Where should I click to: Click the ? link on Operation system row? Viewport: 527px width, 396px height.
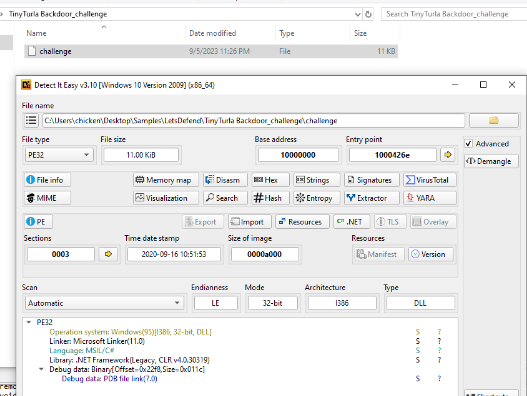439,332
